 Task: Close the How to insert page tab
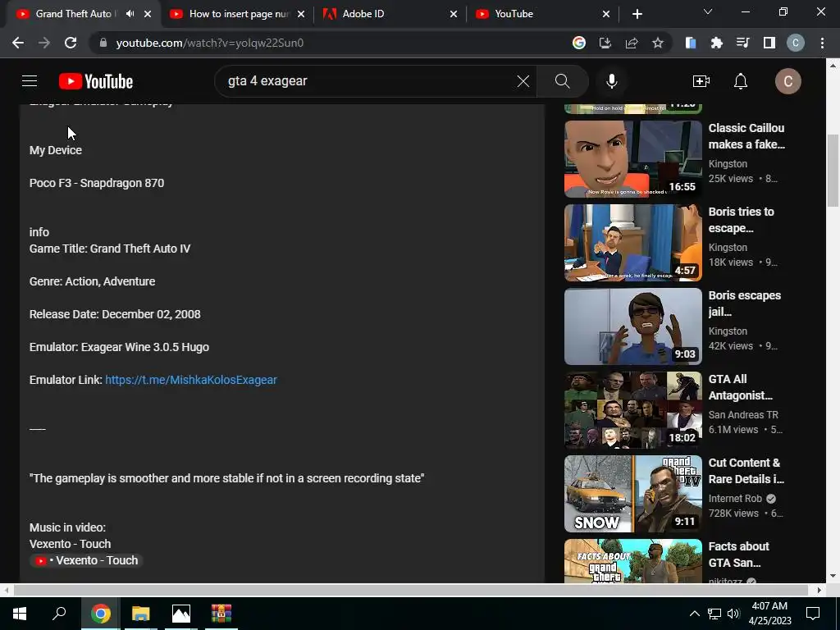(x=301, y=14)
